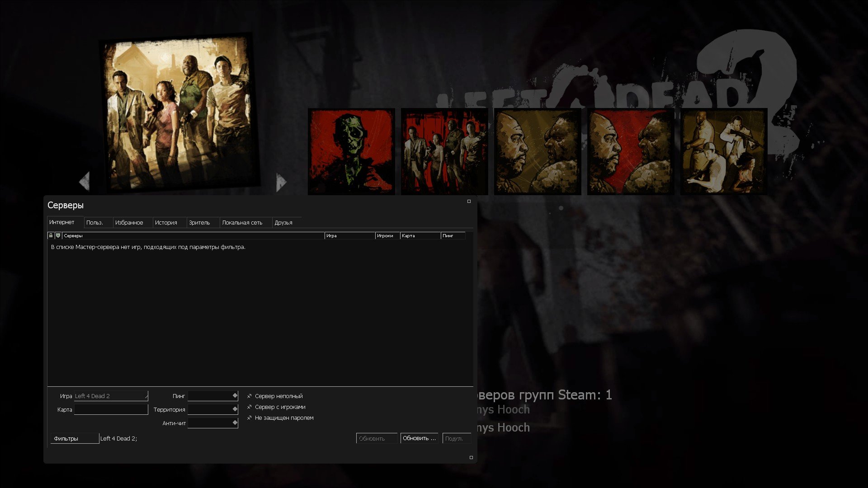The width and height of the screenshot is (868, 488).
Task: Sort by the Пинг column header
Action: pyautogui.click(x=453, y=235)
